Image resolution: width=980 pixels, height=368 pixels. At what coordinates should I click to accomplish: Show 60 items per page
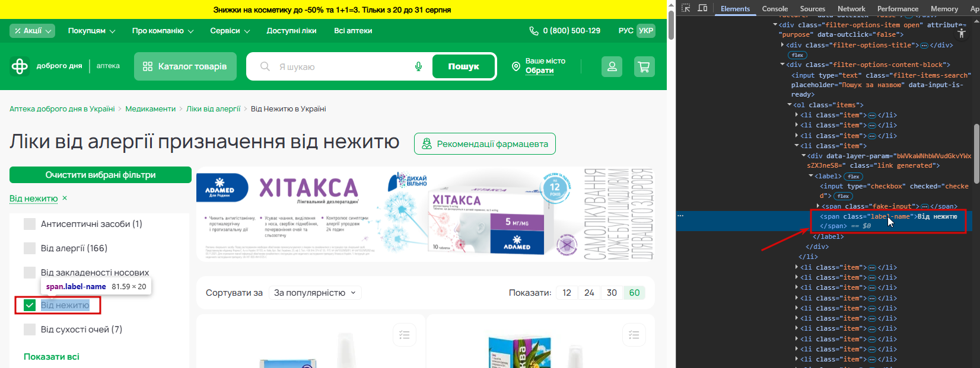(634, 293)
